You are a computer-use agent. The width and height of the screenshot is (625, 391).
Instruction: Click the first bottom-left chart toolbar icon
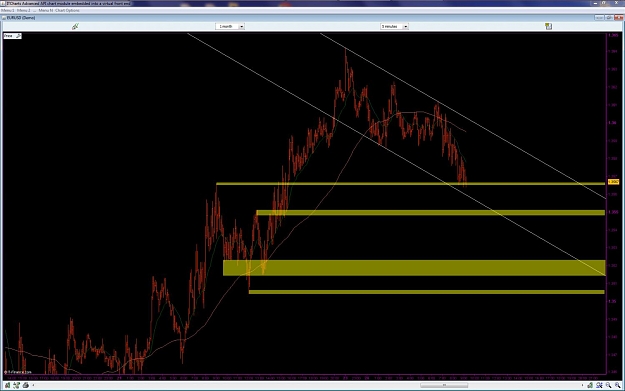click(x=8, y=385)
